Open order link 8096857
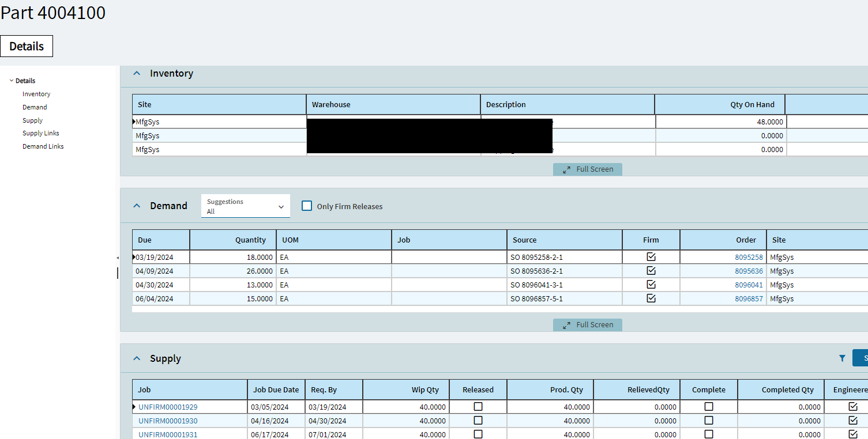868x439 pixels. (749, 298)
